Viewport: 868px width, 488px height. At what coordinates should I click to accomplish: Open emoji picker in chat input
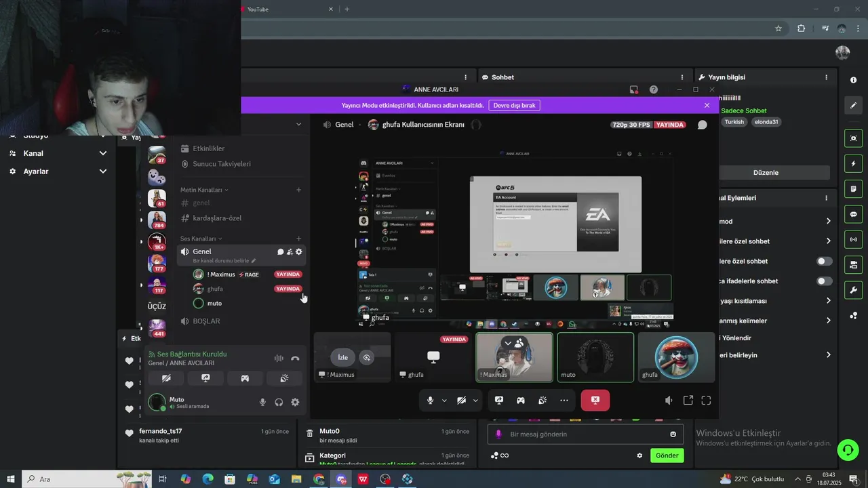pyautogui.click(x=673, y=434)
